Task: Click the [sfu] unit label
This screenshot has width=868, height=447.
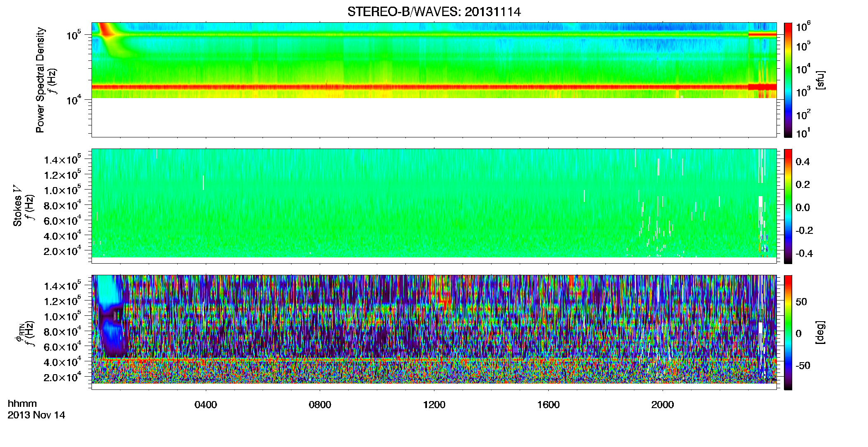Action: tap(820, 80)
